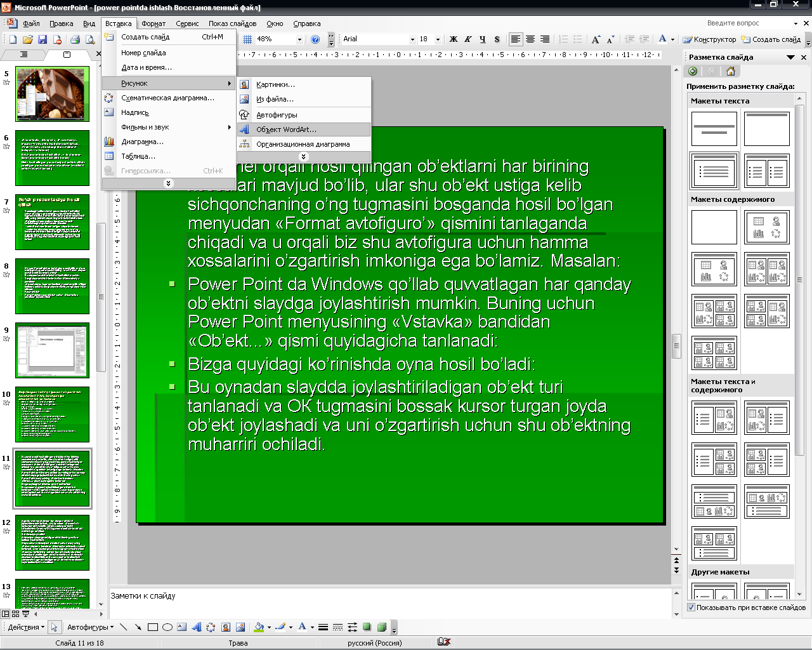Insert Text Box from drawing toolbar

[182, 627]
